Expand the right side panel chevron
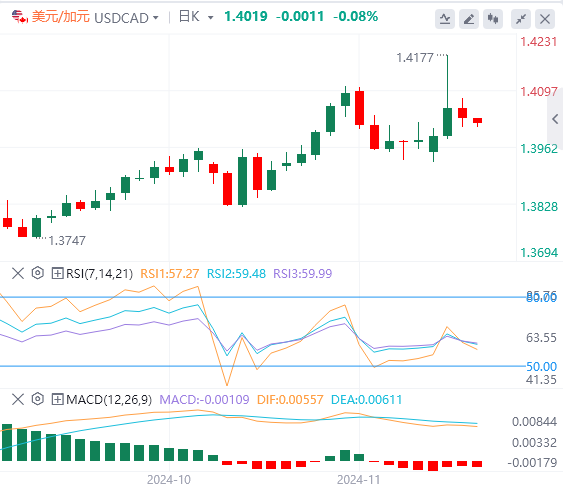 coord(555,119)
